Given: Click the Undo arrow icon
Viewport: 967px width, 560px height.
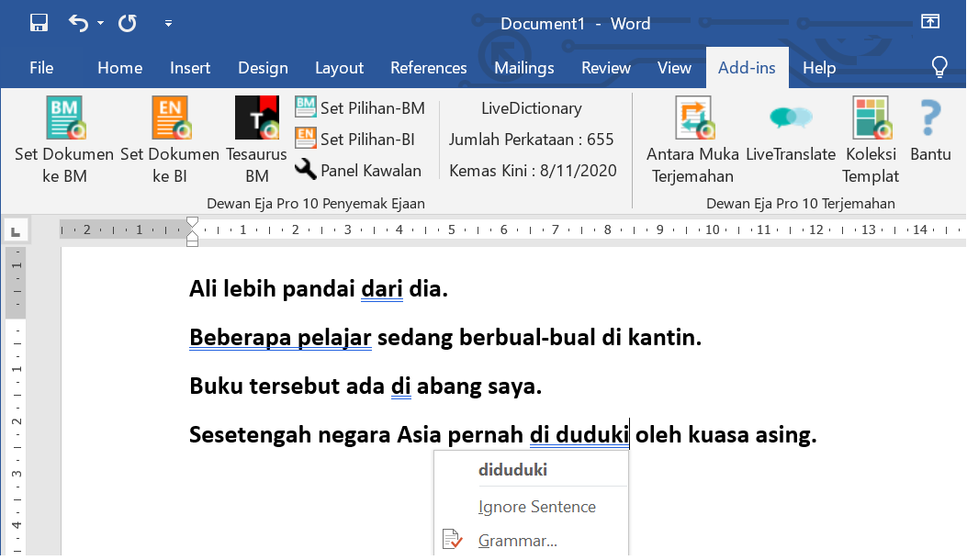Looking at the screenshot, I should (x=79, y=23).
